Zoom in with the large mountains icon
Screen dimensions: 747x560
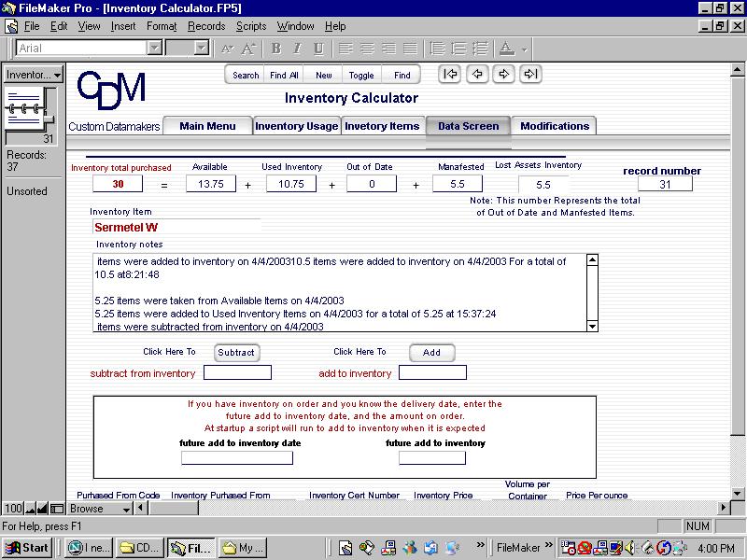[x=43, y=509]
